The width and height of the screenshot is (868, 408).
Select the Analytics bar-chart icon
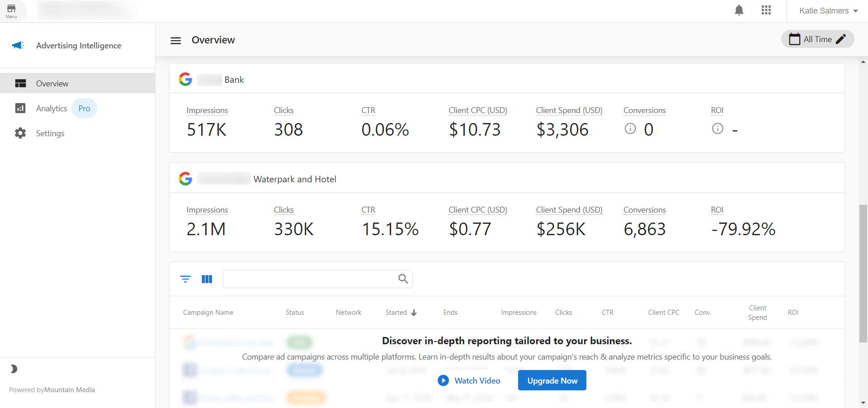click(20, 108)
